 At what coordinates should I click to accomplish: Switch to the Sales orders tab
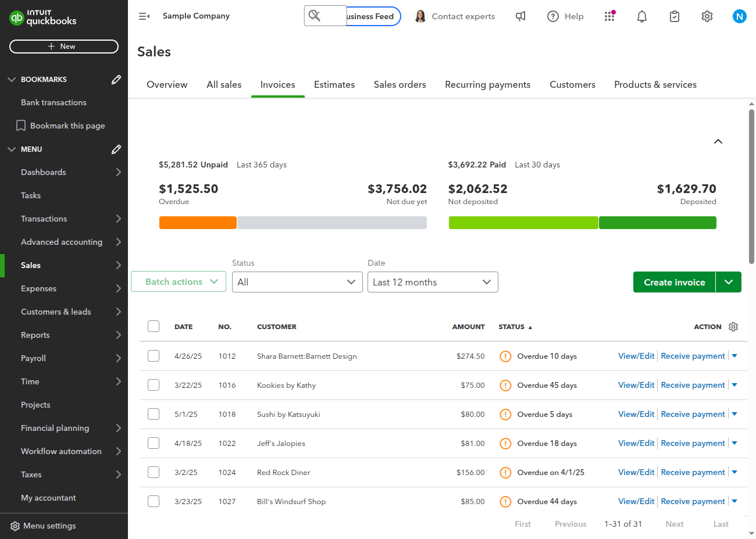coord(400,85)
